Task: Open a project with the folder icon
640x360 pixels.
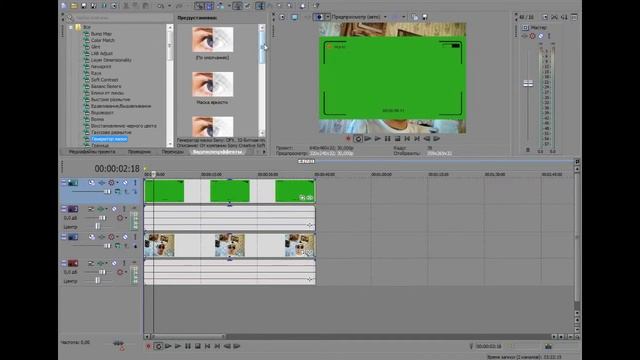Action: [x=74, y=6]
